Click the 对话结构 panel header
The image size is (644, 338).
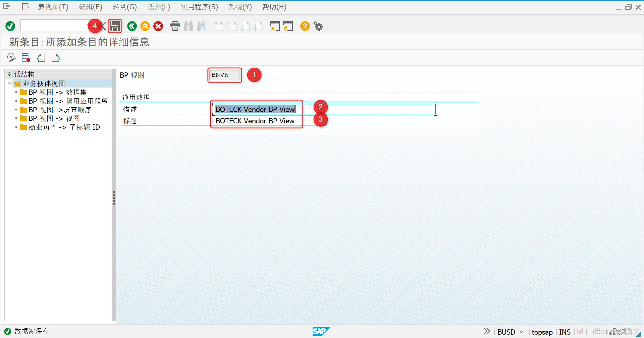[x=58, y=74]
